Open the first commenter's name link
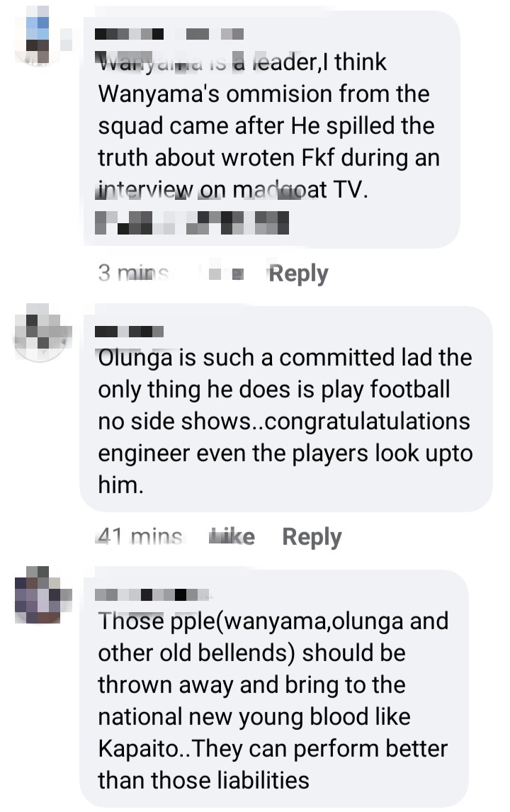Screen dimensions: 510x812 click(169, 34)
